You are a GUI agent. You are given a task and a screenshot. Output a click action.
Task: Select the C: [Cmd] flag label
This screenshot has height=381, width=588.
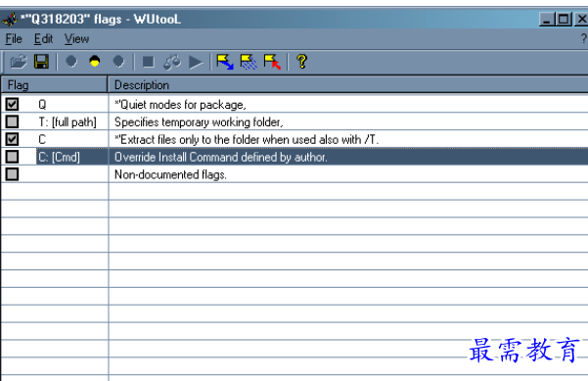59,157
